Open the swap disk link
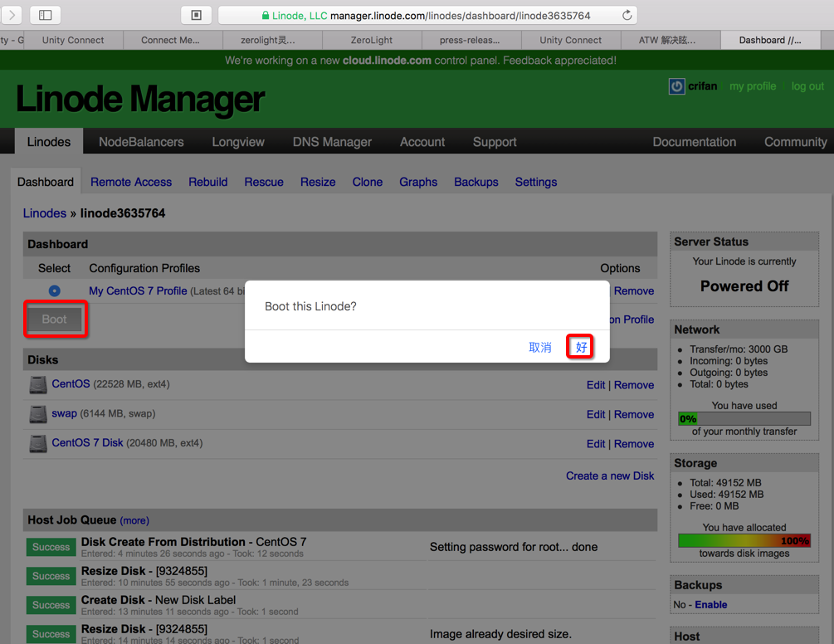 coord(65,413)
